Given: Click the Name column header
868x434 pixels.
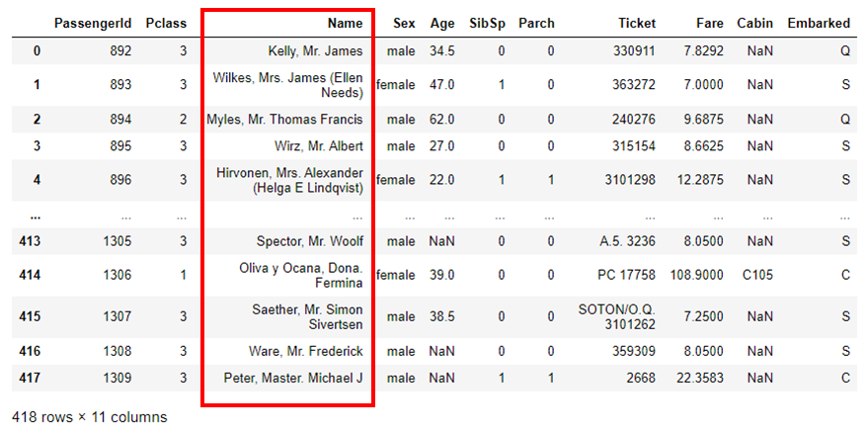Looking at the screenshot, I should (x=346, y=24).
